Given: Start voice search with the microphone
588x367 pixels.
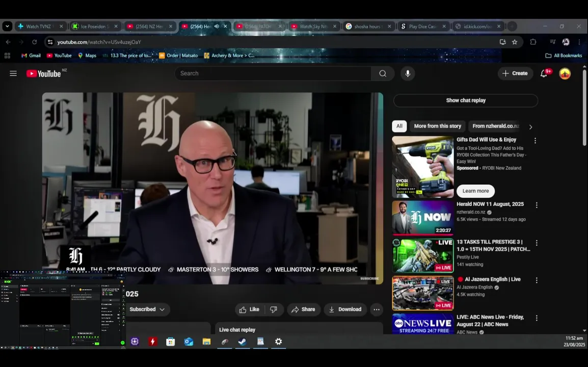Looking at the screenshot, I should coord(408,73).
